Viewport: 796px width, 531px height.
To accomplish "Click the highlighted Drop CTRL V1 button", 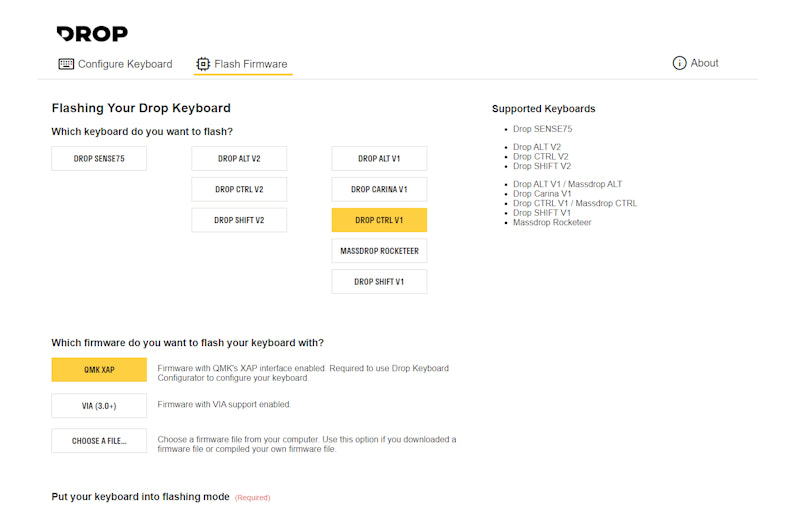I will (x=379, y=220).
